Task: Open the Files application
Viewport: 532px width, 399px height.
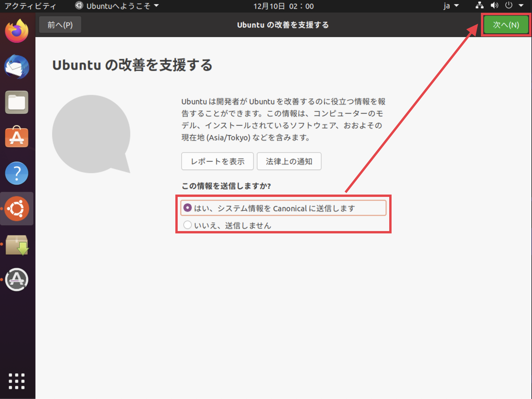Action: (x=16, y=102)
